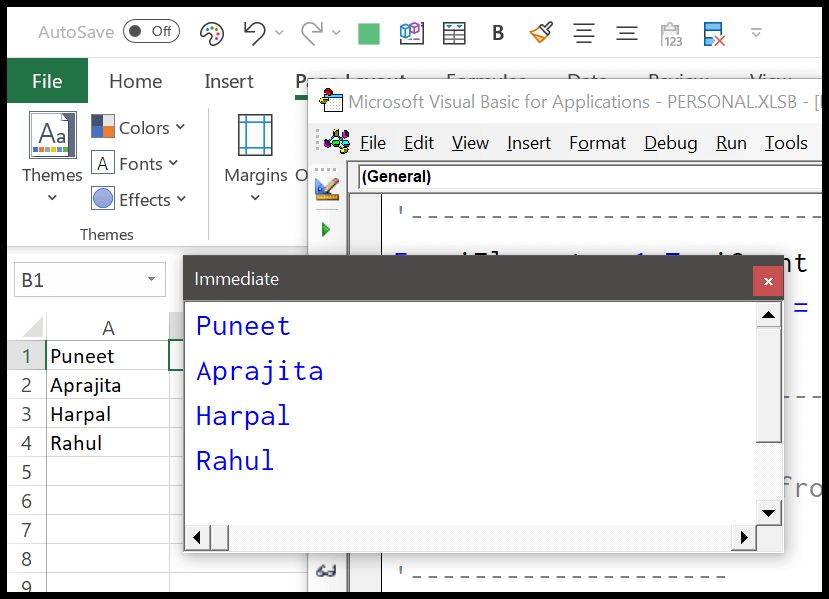Click the Name Box showing B1
Viewport: 829px width, 599px height.
click(x=89, y=280)
